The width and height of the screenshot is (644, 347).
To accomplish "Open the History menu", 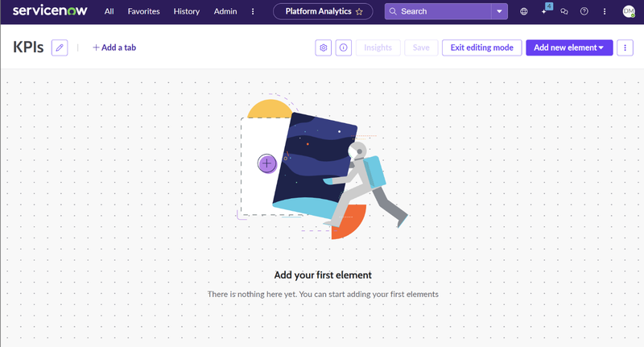I will coord(187,11).
